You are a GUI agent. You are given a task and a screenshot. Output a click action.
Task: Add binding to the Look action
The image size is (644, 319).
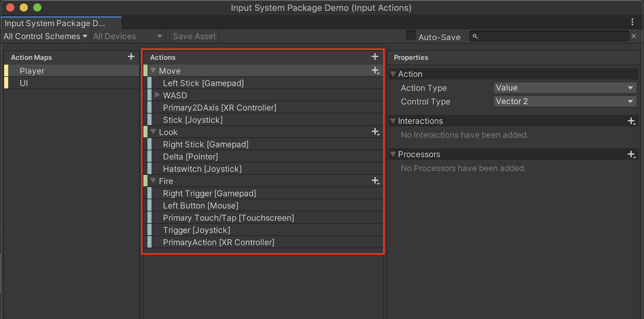coord(375,132)
